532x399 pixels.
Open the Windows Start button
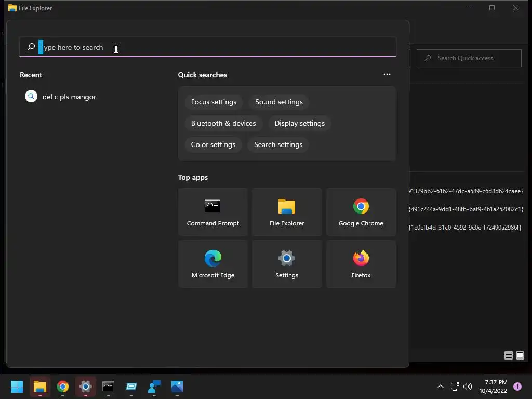tap(17, 387)
